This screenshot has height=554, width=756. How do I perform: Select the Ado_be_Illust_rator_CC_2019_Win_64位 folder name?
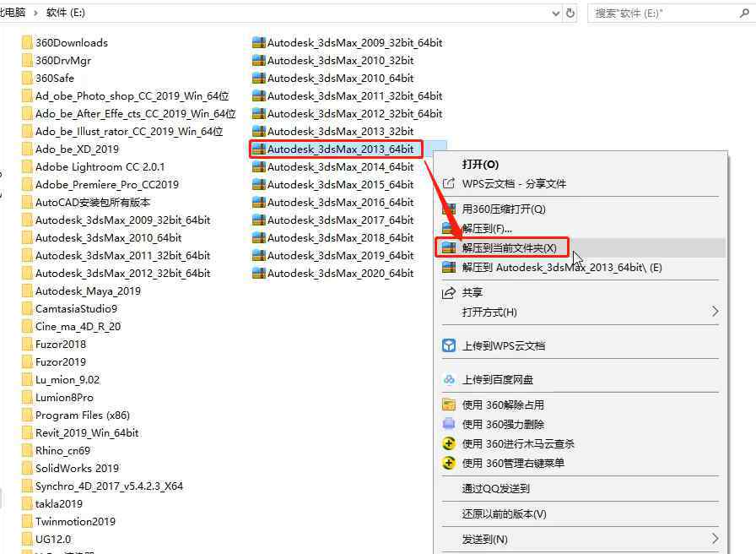tap(129, 131)
